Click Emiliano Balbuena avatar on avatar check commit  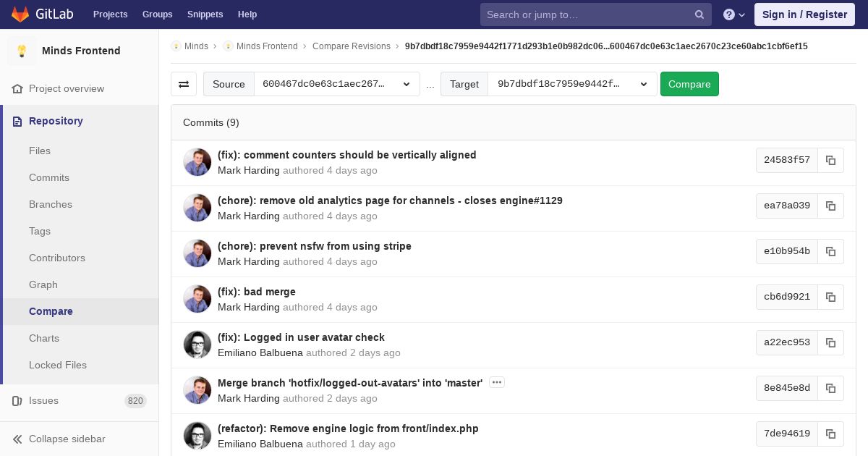[x=197, y=345]
